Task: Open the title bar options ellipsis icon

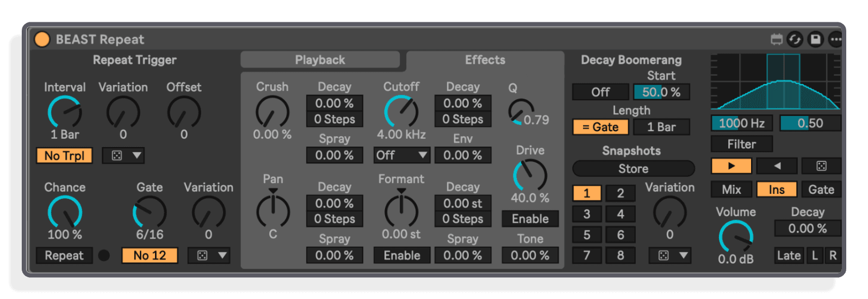Action: point(835,39)
